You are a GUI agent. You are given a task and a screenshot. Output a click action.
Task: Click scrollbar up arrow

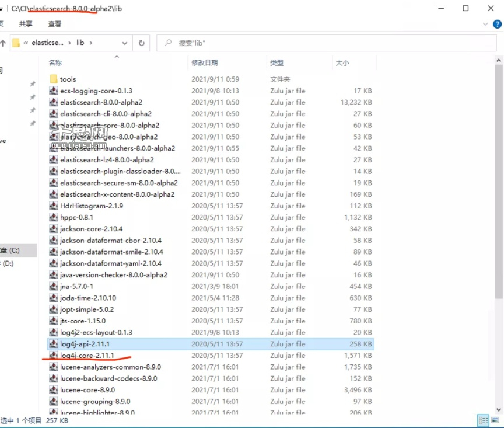(499, 60)
